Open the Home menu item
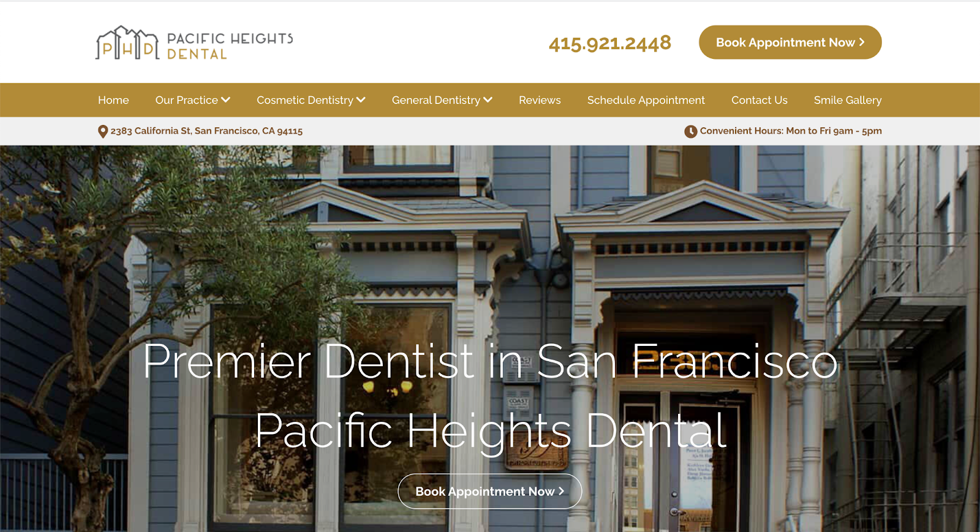The width and height of the screenshot is (980, 532). click(x=113, y=100)
